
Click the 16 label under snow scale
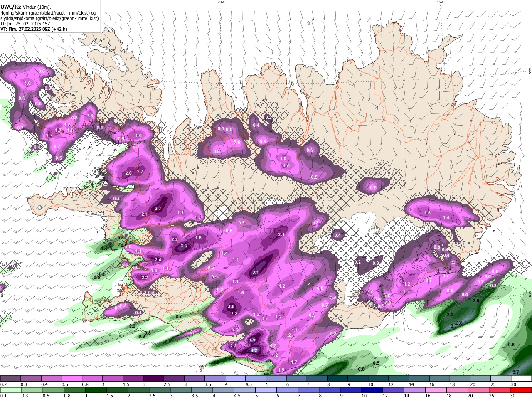pyautogui.click(x=431, y=384)
